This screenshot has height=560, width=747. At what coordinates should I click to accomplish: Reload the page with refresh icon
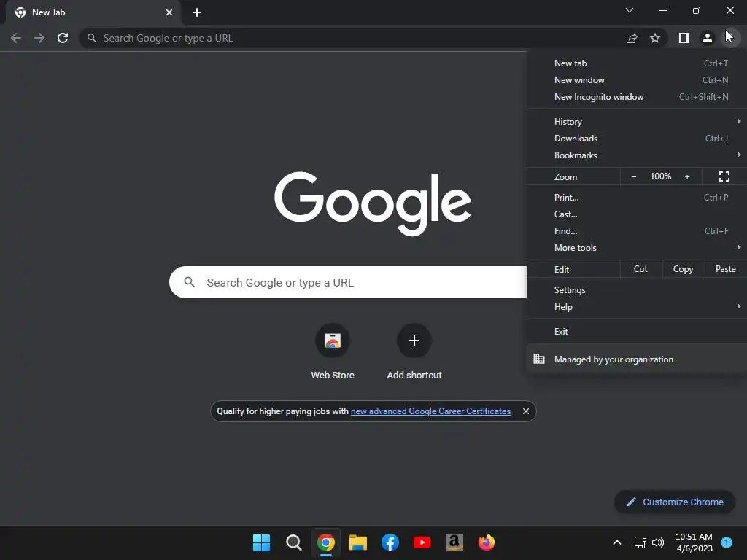pos(63,38)
